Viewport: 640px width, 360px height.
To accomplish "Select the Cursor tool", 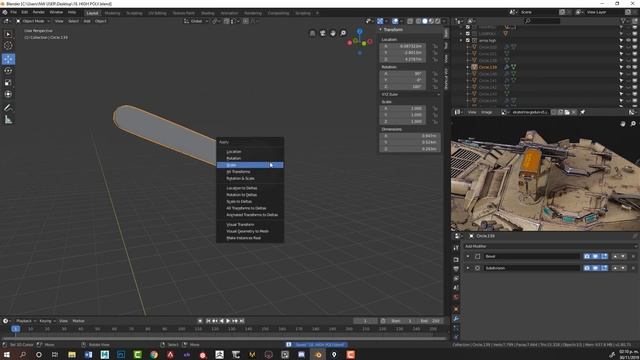I will coord(8,46).
